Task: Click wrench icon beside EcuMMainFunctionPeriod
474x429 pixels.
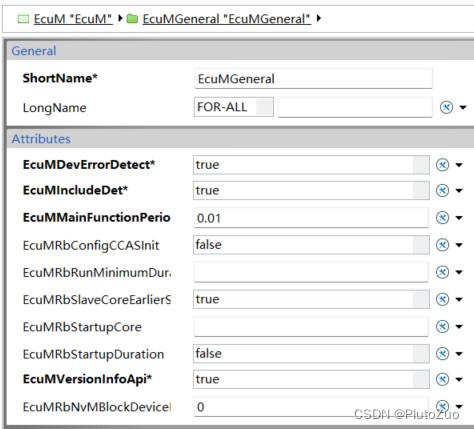Action: pos(442,218)
